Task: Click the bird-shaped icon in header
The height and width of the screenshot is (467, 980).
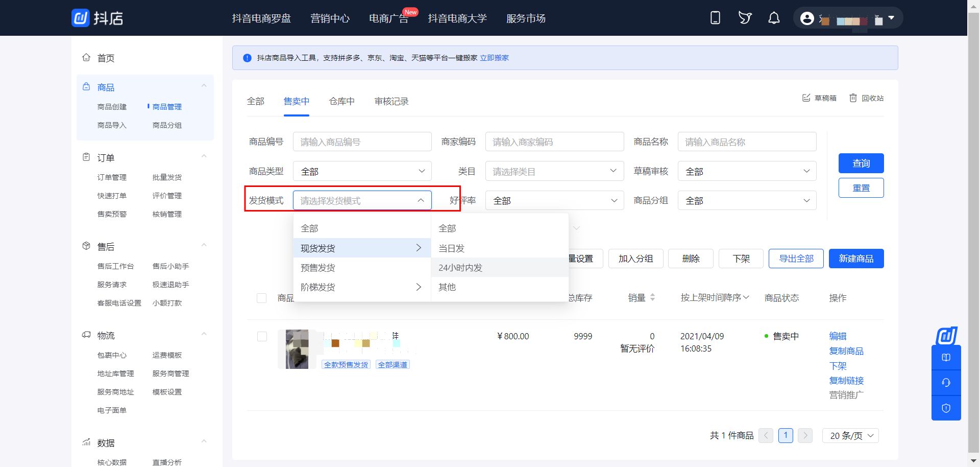Action: click(x=745, y=18)
